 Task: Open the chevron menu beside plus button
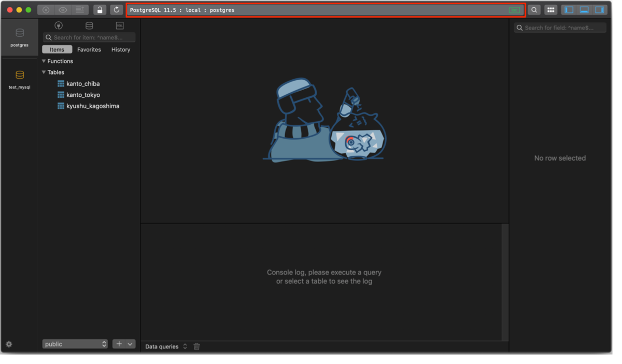pos(130,344)
